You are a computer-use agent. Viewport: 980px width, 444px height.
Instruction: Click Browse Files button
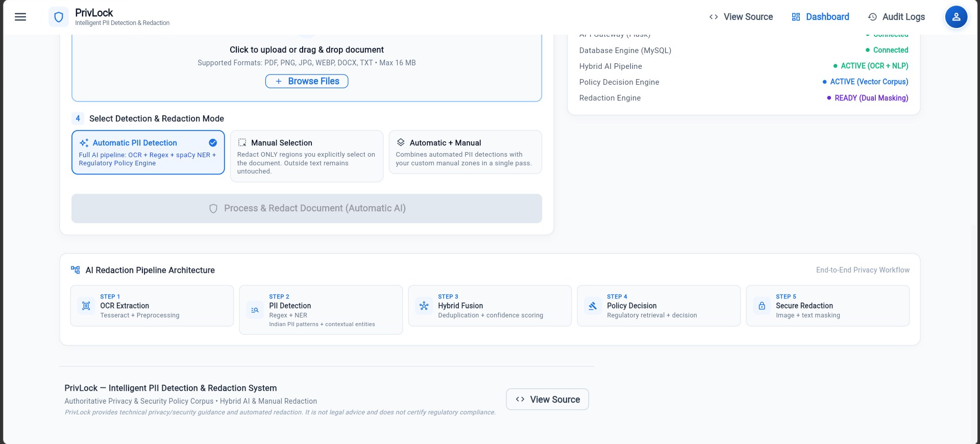click(x=307, y=81)
